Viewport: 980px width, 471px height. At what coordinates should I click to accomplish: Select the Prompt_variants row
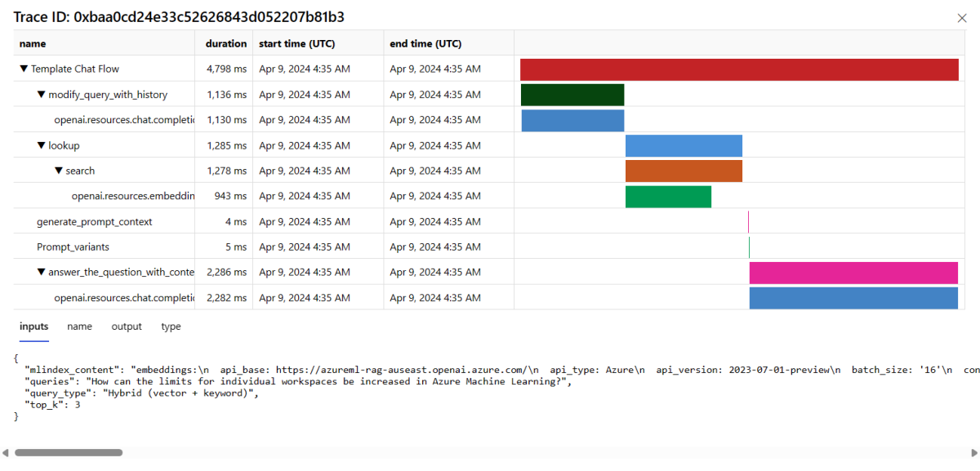click(x=73, y=247)
